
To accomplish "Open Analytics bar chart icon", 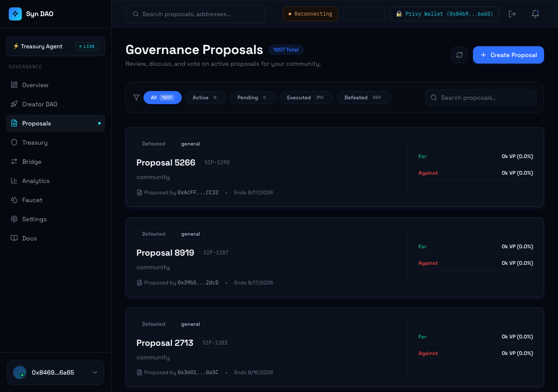I will [x=14, y=181].
